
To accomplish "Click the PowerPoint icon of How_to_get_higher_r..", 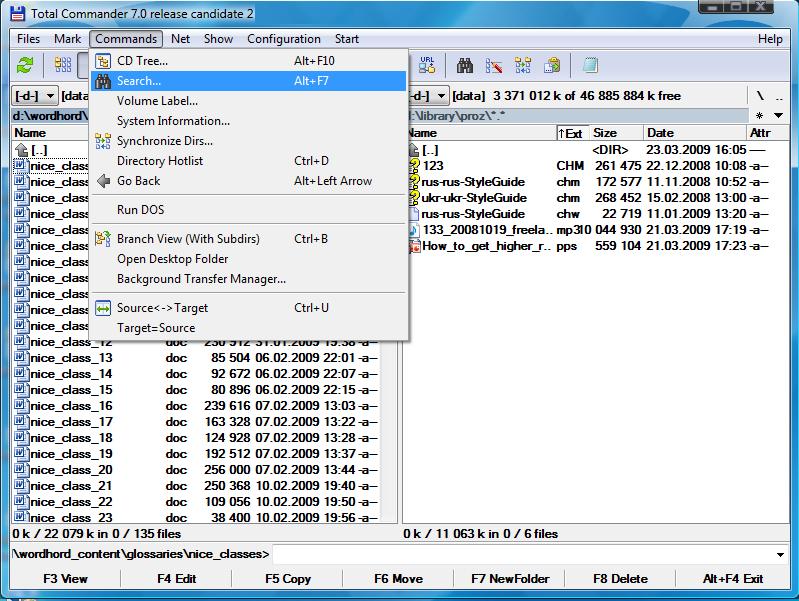I will (x=414, y=246).
